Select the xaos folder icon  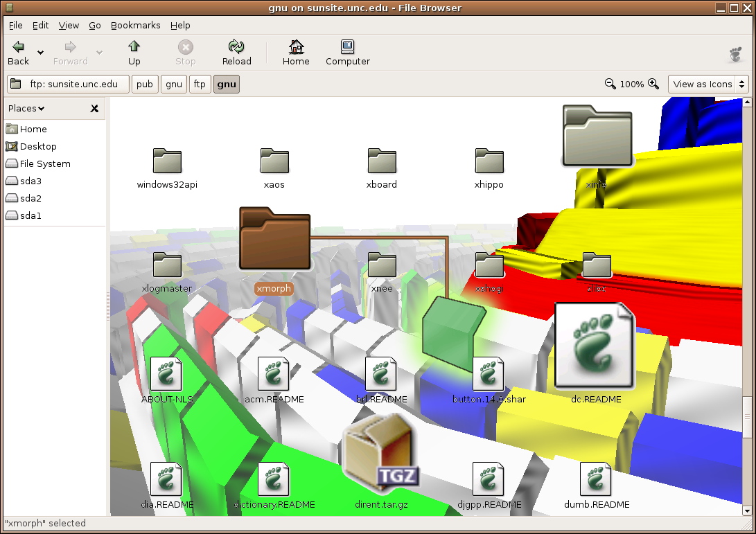click(274, 161)
